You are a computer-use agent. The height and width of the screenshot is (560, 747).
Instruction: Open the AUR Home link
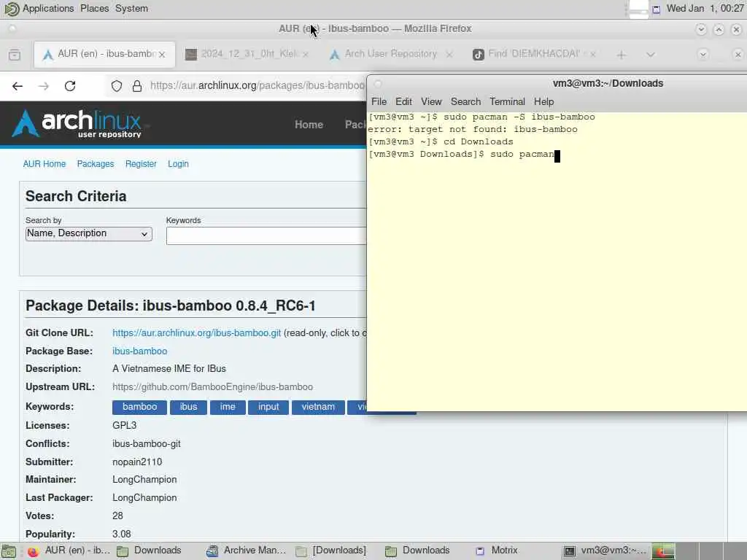click(44, 164)
